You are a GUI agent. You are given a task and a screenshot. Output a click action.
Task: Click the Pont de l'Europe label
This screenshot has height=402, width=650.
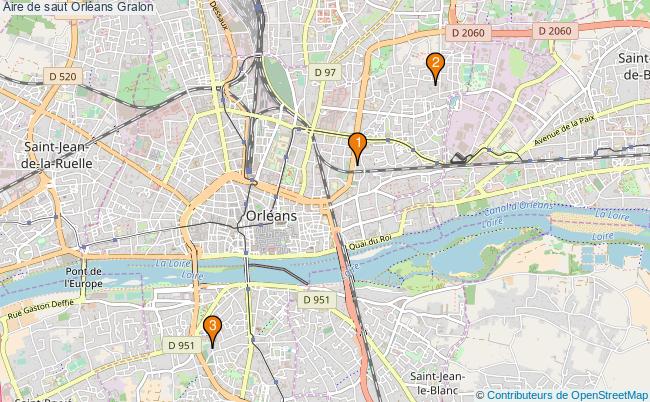tap(84, 278)
